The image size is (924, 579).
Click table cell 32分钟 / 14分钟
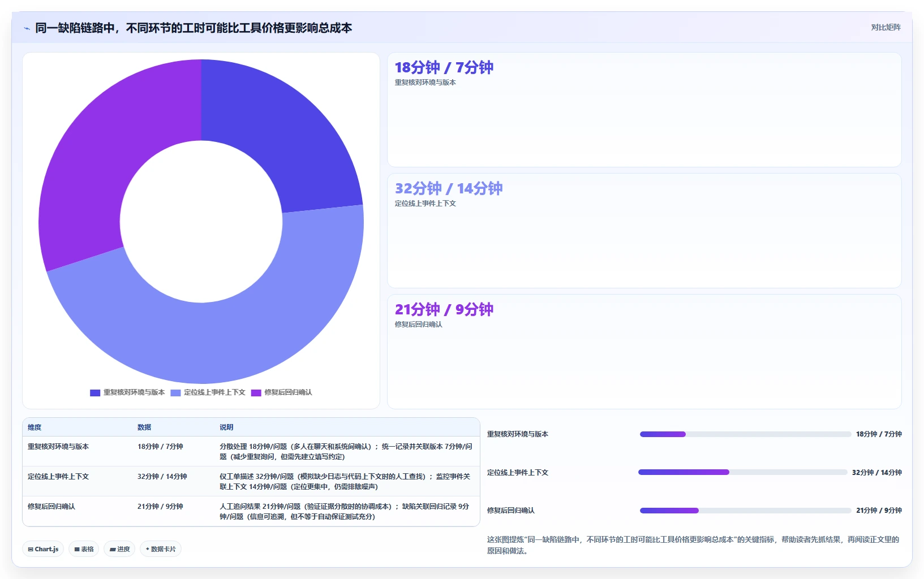pos(162,477)
